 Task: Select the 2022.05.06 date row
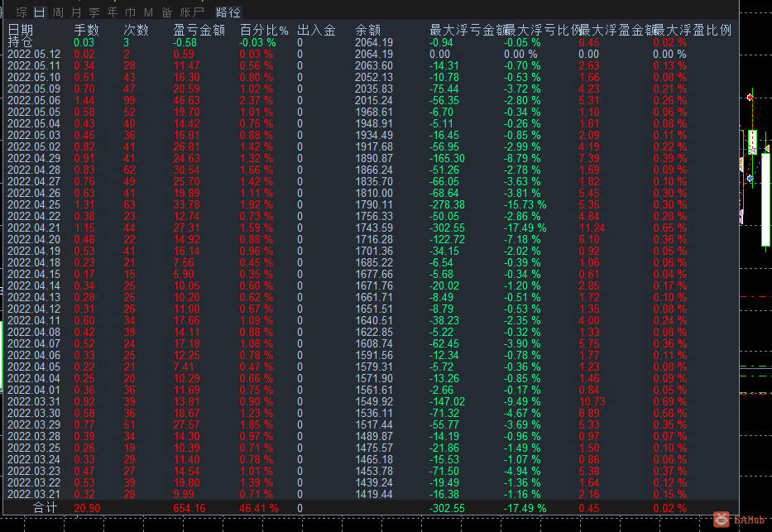(x=34, y=100)
